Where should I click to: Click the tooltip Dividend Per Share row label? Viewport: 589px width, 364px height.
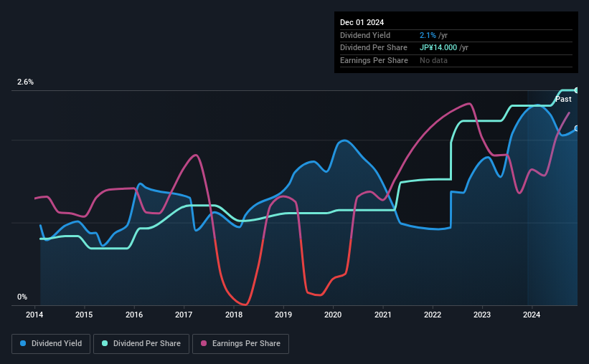point(374,48)
